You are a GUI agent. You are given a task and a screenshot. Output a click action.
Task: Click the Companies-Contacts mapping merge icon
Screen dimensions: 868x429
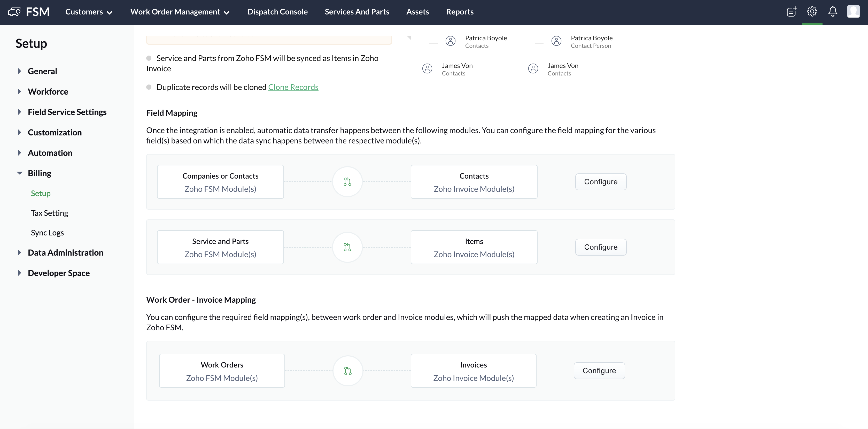(x=347, y=182)
